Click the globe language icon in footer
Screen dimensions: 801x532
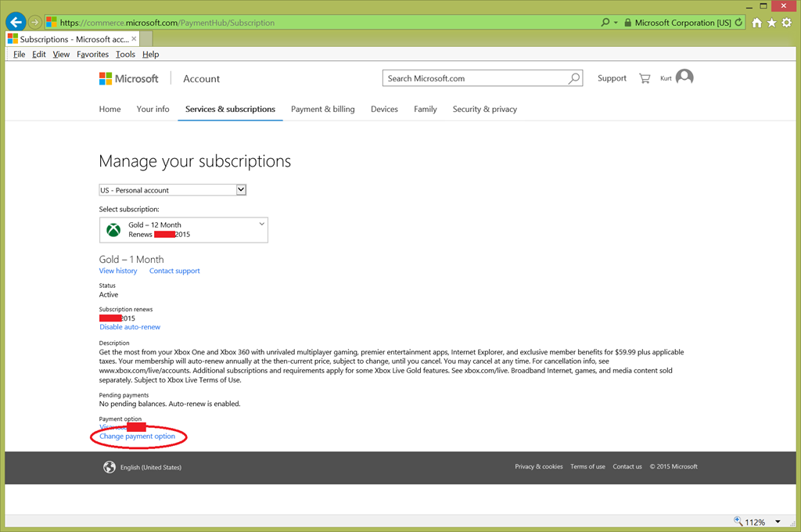[110, 467]
